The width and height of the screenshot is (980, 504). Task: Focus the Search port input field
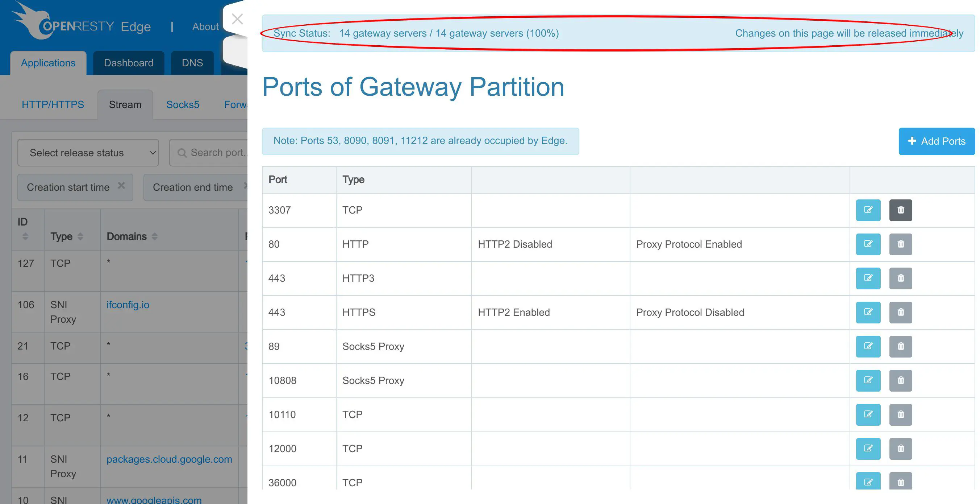pyautogui.click(x=217, y=153)
